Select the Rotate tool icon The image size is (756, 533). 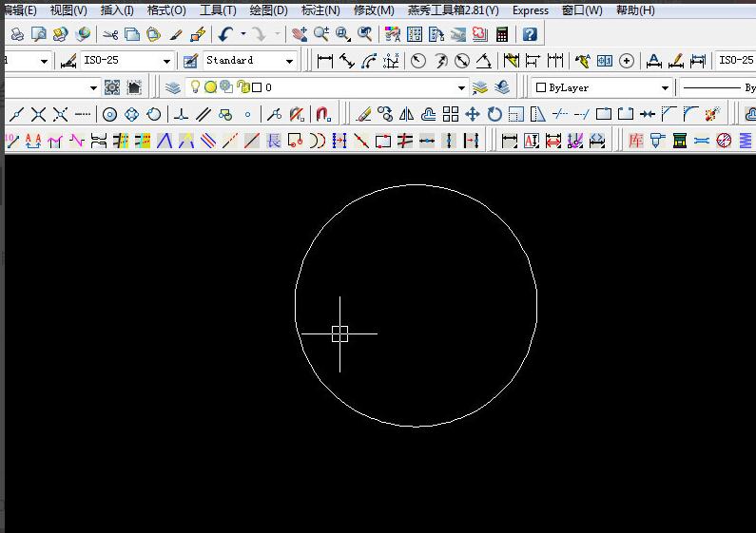[494, 114]
